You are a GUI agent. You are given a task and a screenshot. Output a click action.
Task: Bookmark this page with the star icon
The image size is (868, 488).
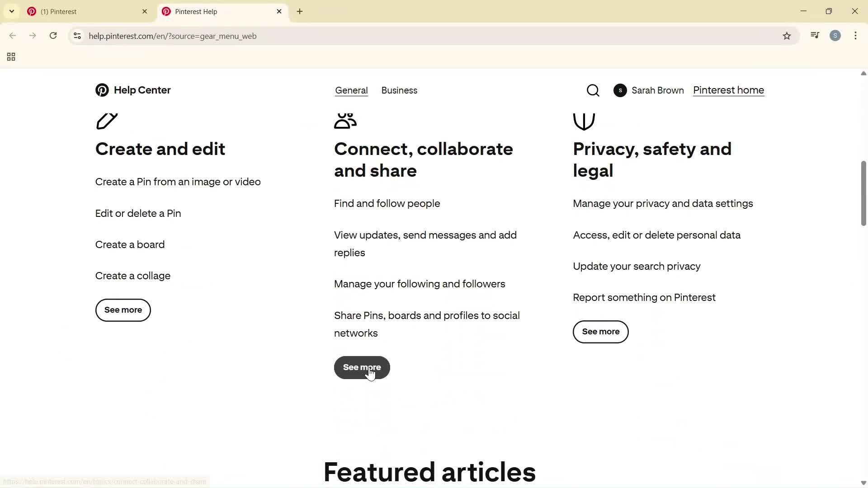[787, 36]
